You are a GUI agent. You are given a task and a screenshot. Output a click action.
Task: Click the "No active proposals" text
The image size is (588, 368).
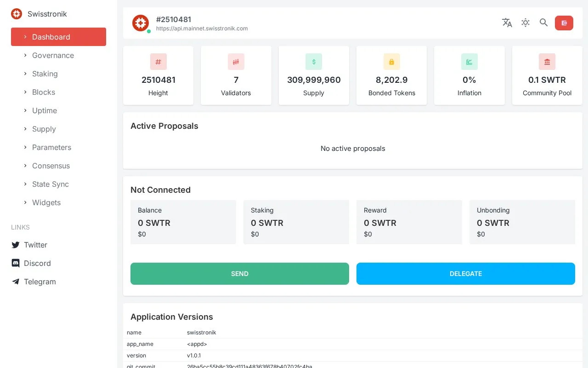353,149
